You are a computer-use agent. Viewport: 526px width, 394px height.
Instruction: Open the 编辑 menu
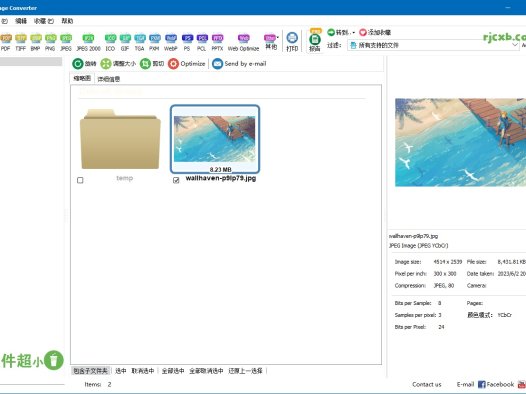(21, 21)
